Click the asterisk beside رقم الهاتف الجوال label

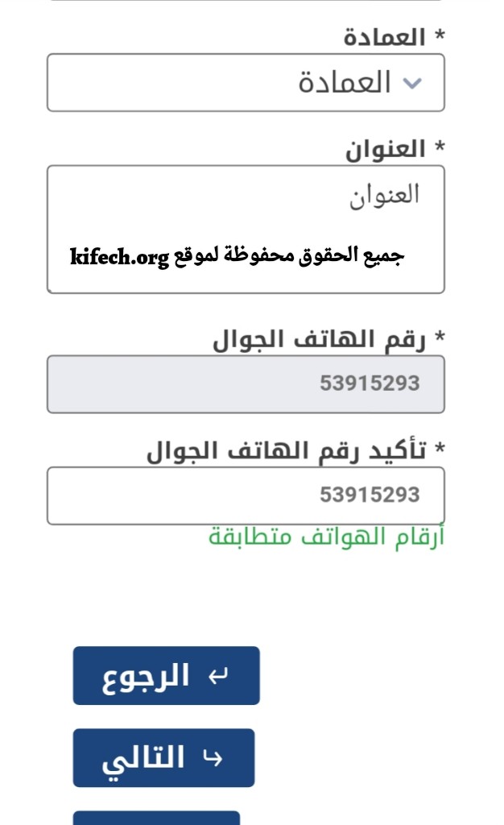click(x=440, y=336)
